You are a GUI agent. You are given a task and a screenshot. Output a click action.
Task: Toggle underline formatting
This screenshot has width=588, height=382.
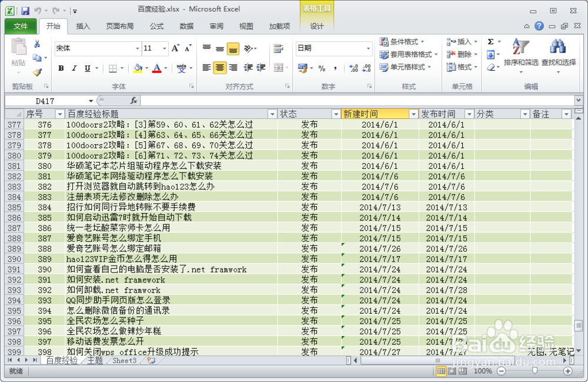point(88,68)
